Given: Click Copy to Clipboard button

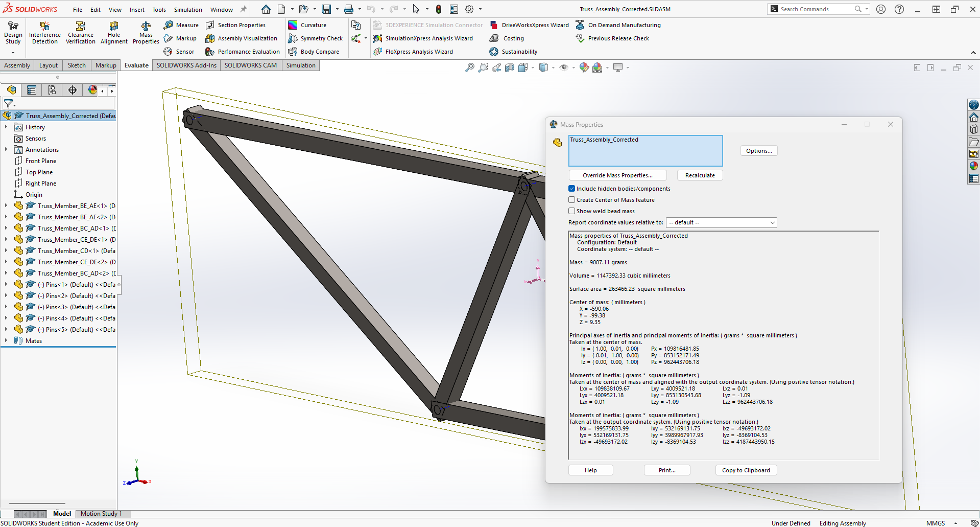Looking at the screenshot, I should point(746,470).
